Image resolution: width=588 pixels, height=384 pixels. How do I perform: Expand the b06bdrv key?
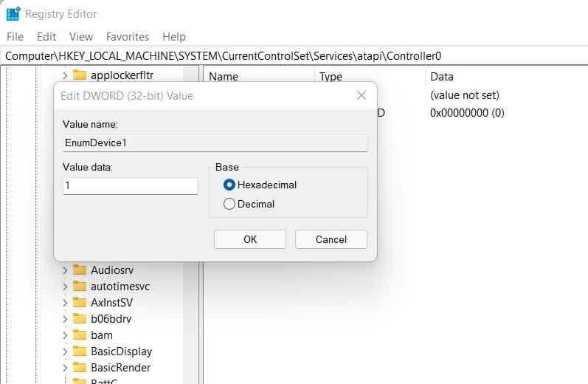(65, 319)
